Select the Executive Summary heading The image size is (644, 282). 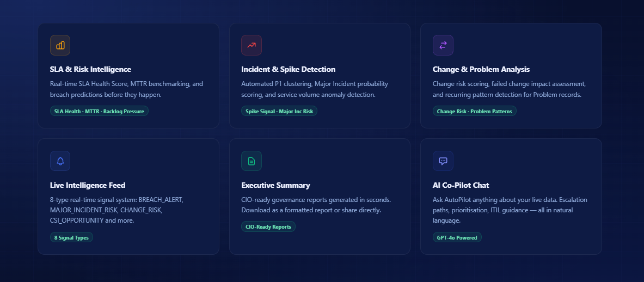click(275, 185)
